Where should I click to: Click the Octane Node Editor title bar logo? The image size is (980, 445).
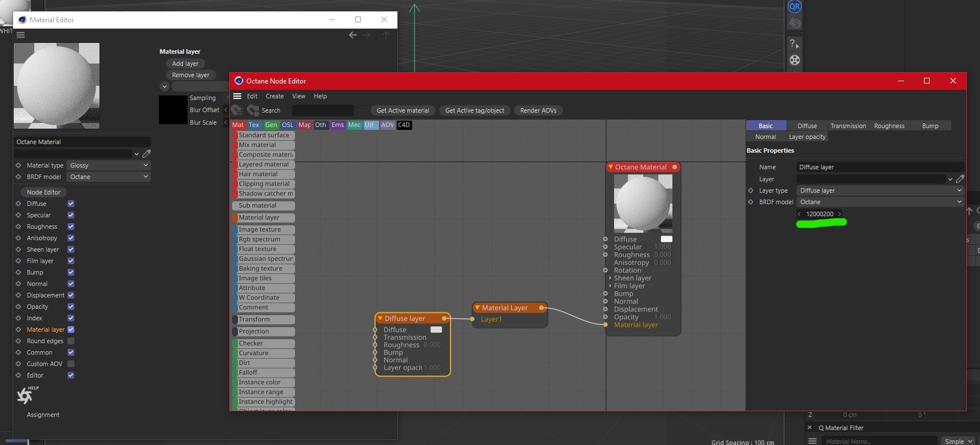pos(239,81)
